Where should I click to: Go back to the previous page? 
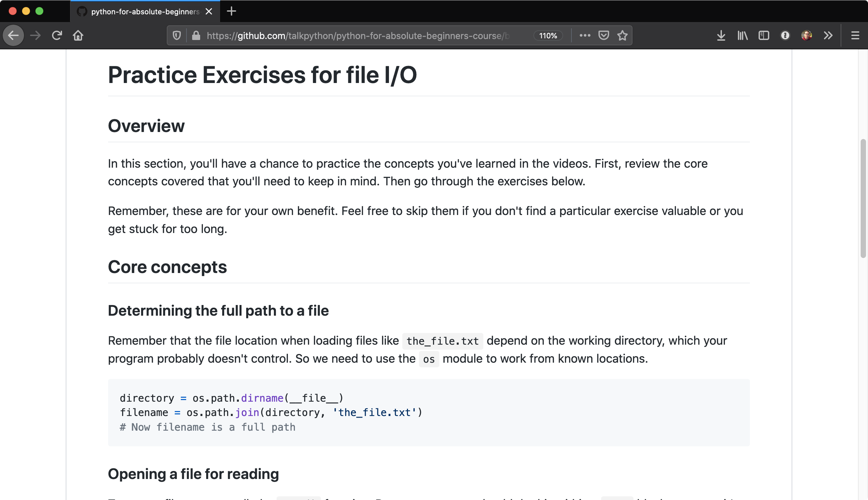coord(13,35)
